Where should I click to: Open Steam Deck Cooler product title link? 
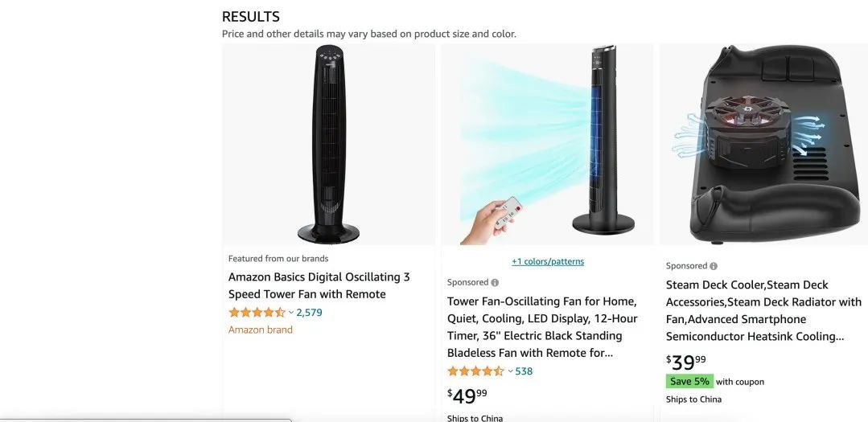(763, 310)
